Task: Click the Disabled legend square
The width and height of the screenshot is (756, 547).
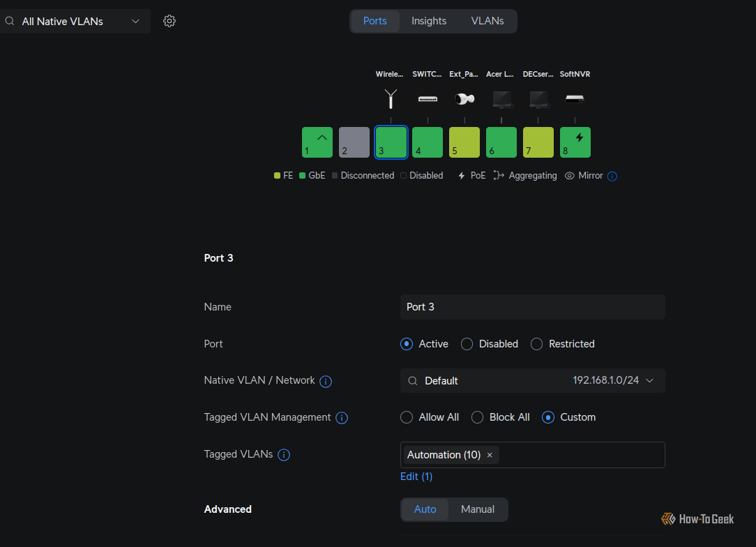Action: click(404, 176)
